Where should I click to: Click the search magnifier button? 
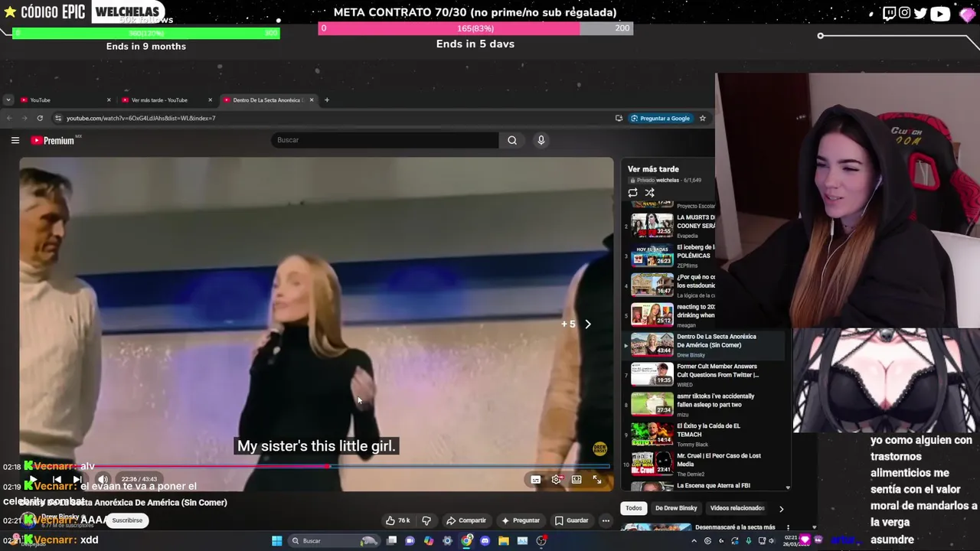512,140
